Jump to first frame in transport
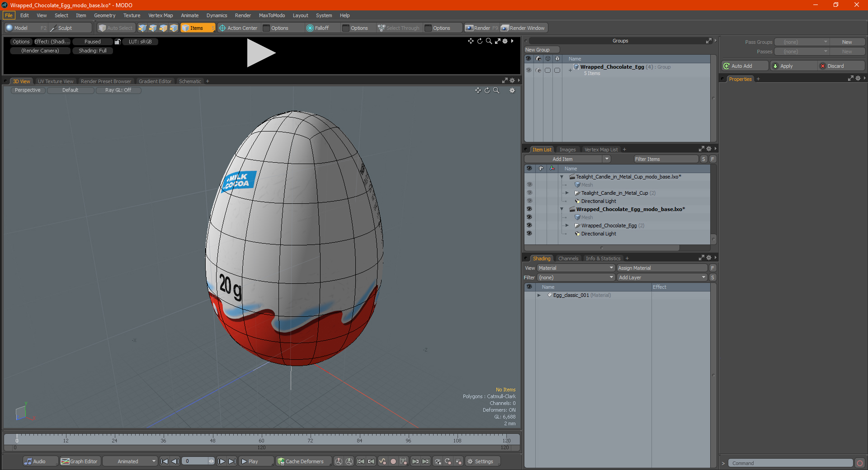Viewport: 868px width, 470px height. [165, 461]
